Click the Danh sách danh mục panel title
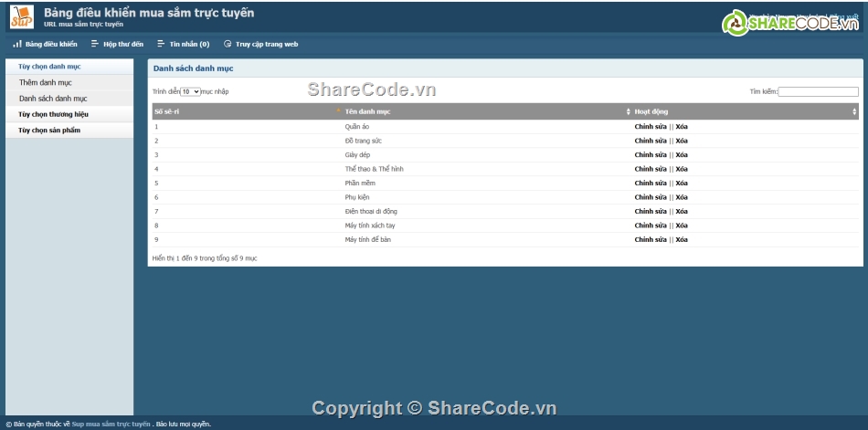 pos(193,68)
